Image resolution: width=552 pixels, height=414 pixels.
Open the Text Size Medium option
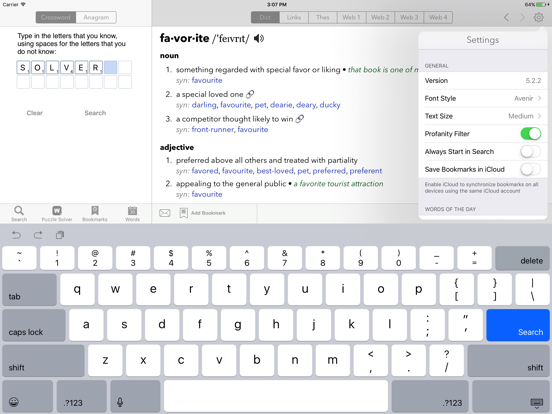(483, 116)
